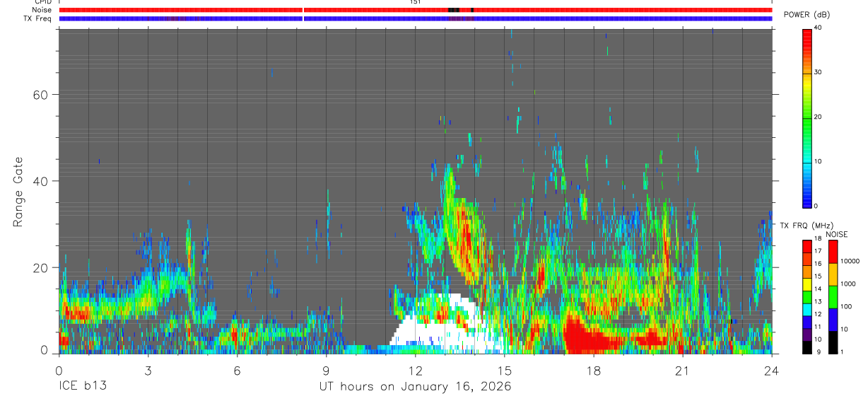868x401 pixels.
Task: Click the black swatch in the NOISE legend
Action: tap(833, 342)
